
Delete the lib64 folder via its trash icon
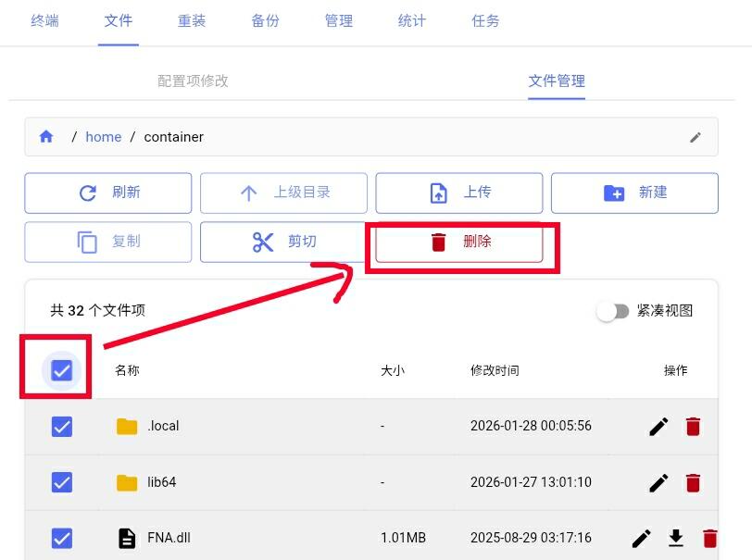[693, 482]
